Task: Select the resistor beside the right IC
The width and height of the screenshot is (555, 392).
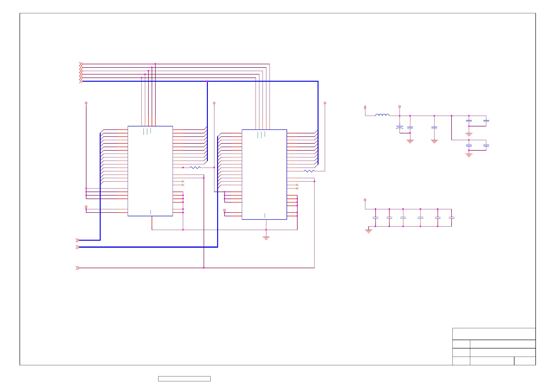Action: [x=309, y=171]
